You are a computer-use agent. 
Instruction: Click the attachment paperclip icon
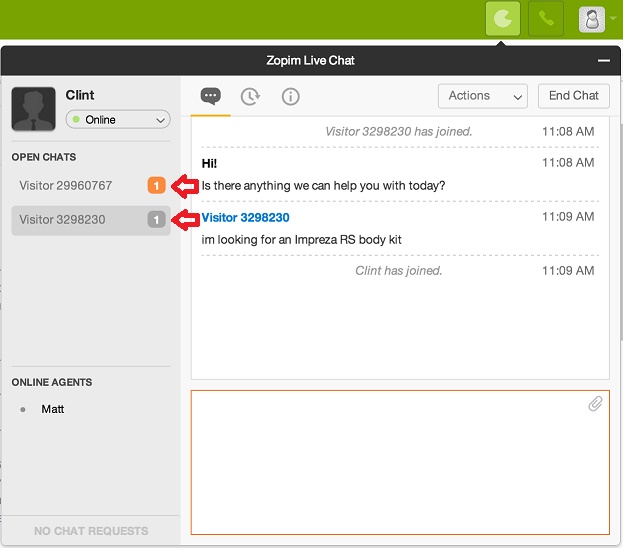595,404
